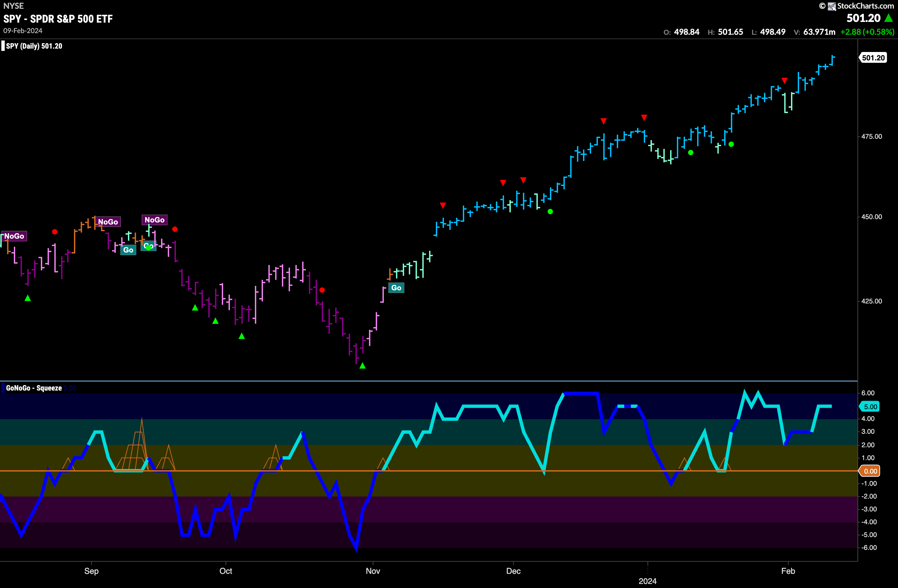Click the Go label near the November bars
The image size is (898, 588).
click(396, 288)
